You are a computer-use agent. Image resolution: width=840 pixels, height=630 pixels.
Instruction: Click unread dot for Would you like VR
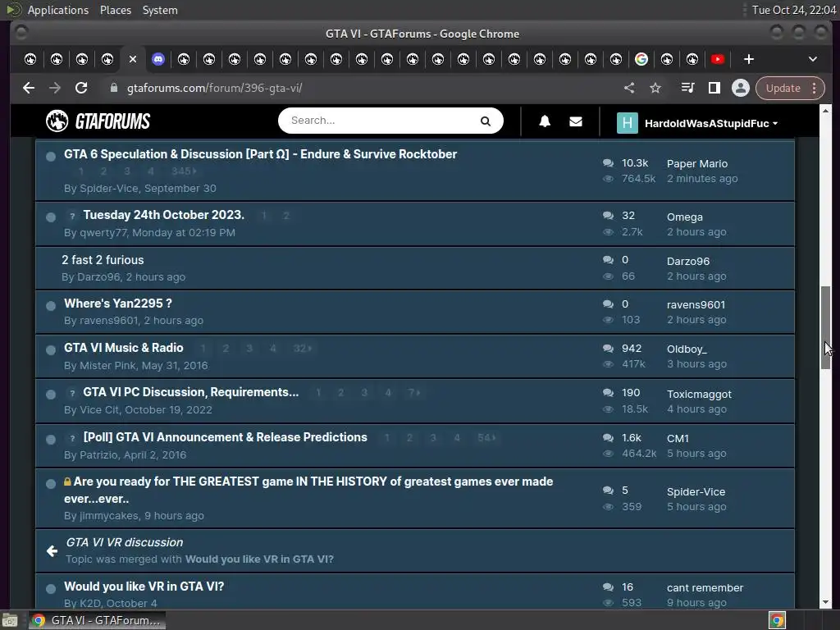point(51,589)
